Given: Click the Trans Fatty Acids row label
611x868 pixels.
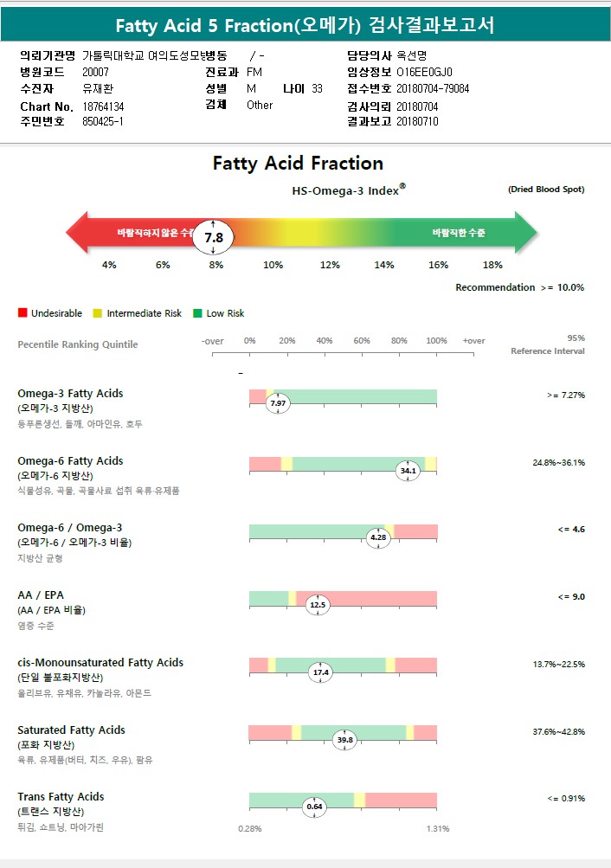Looking at the screenshot, I should coord(61,796).
